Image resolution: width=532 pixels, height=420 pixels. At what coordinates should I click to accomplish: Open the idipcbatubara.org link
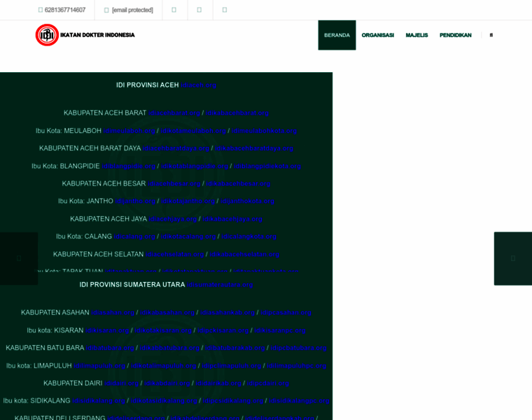click(x=298, y=349)
